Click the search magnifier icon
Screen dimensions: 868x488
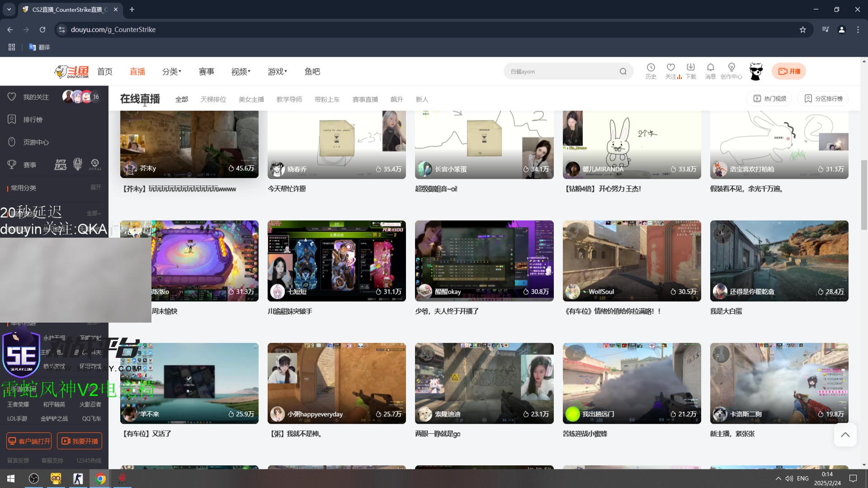coord(623,71)
